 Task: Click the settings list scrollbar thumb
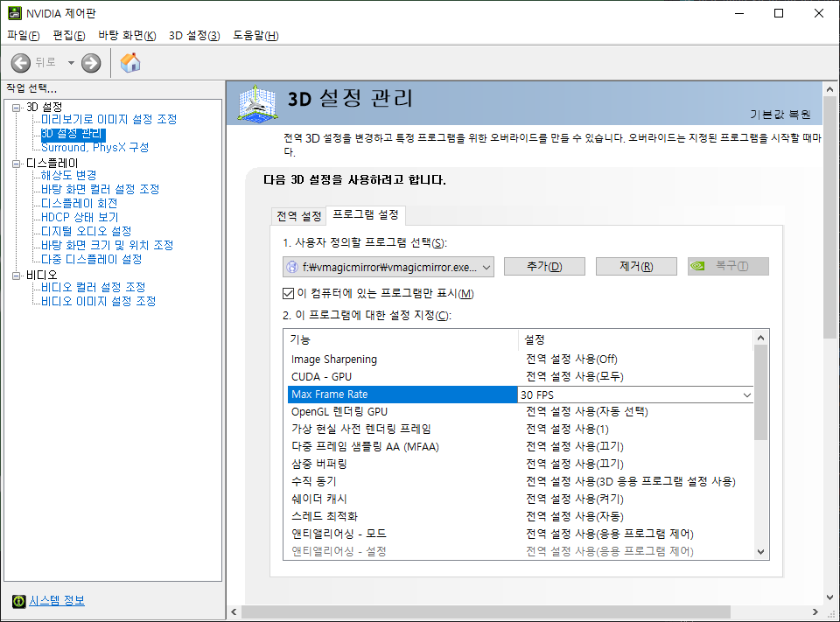[x=760, y=393]
